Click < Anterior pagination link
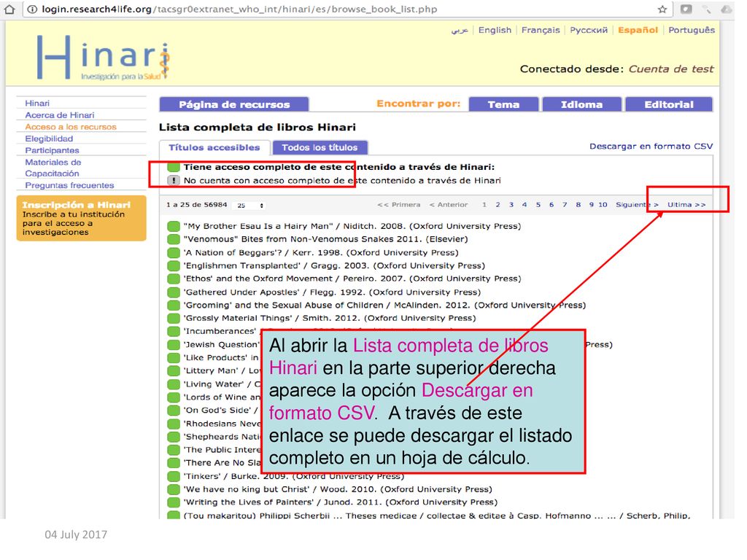 click(x=449, y=205)
